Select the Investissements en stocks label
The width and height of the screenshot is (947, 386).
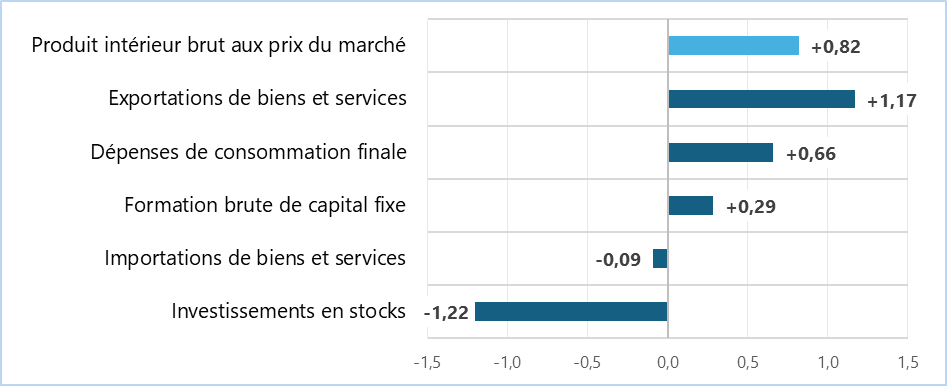coord(288,312)
